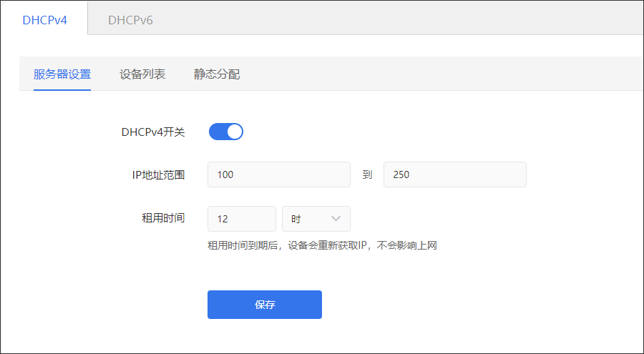The image size is (644, 354).
Task: Click the 到 separator text between IP fields
Action: pyautogui.click(x=367, y=174)
